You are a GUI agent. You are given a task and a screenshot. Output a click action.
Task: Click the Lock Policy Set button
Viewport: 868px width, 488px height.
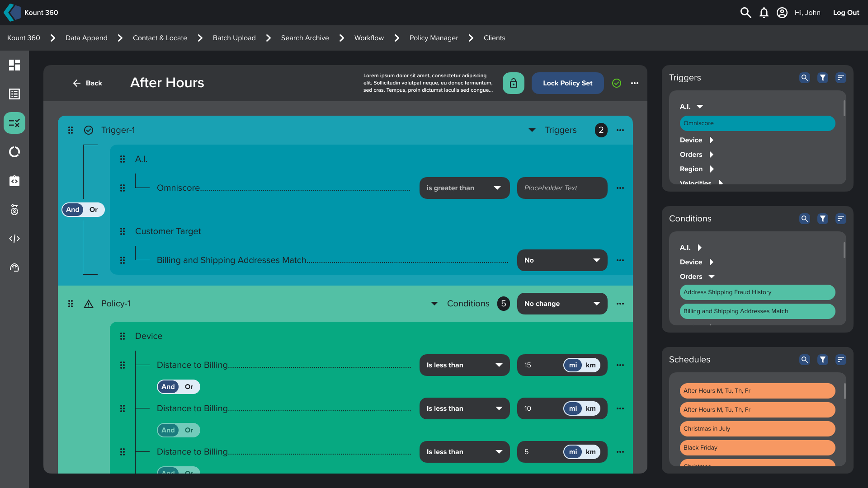point(568,83)
